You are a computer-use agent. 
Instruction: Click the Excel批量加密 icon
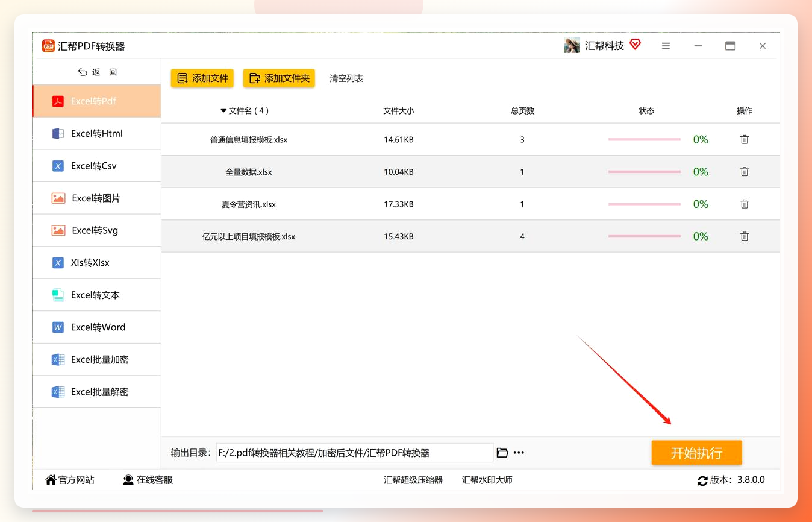point(58,360)
